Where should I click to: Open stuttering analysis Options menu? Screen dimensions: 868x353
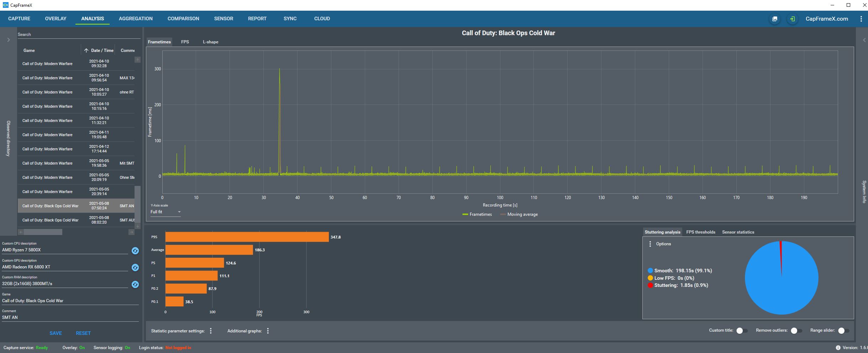(x=650, y=244)
